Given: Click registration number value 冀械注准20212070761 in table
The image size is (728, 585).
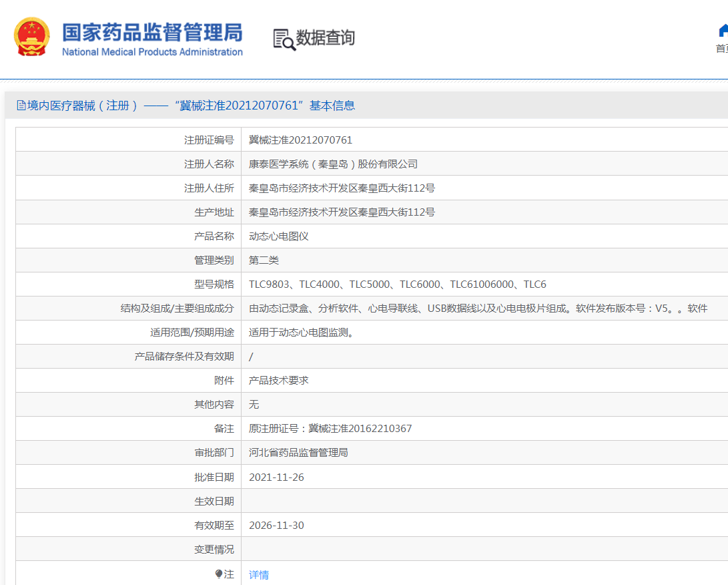Looking at the screenshot, I should [x=300, y=140].
